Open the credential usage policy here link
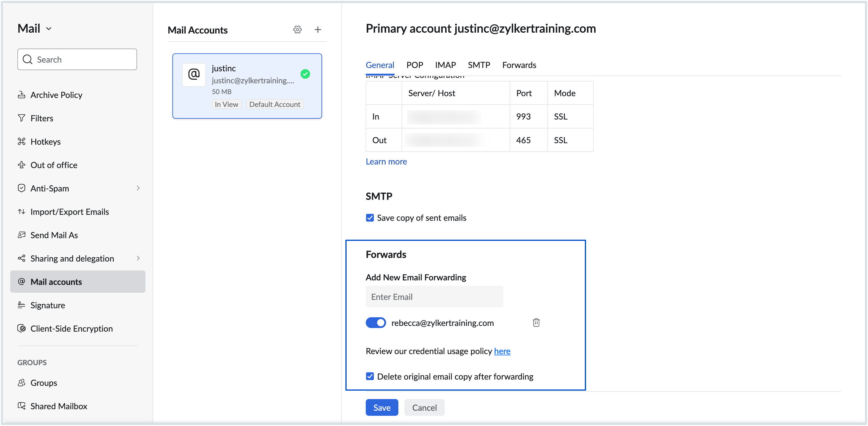The height and width of the screenshot is (426, 868). point(502,351)
